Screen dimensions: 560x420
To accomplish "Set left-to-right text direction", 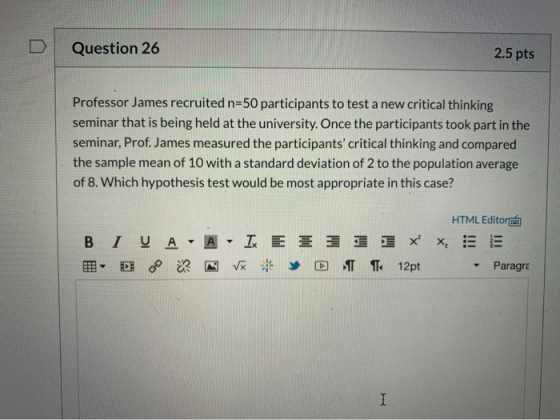I will [x=349, y=266].
